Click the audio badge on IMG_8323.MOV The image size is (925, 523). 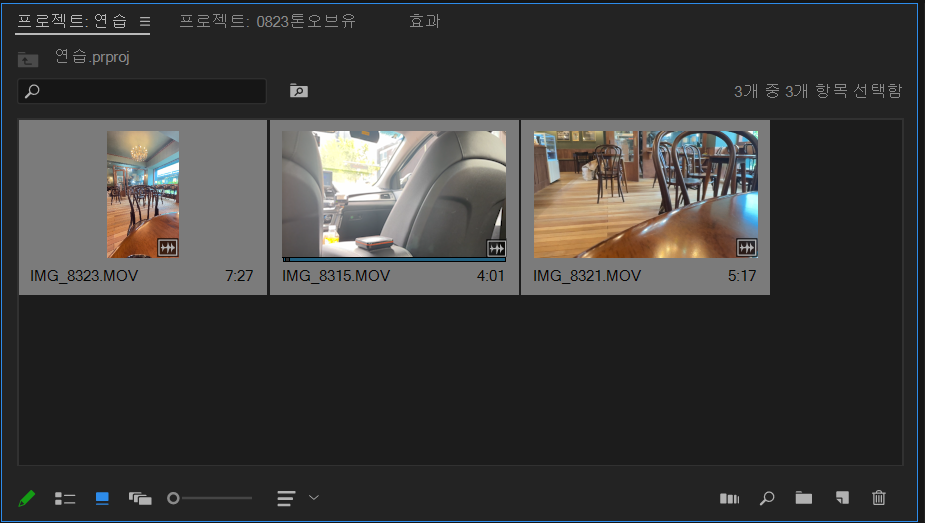[168, 248]
